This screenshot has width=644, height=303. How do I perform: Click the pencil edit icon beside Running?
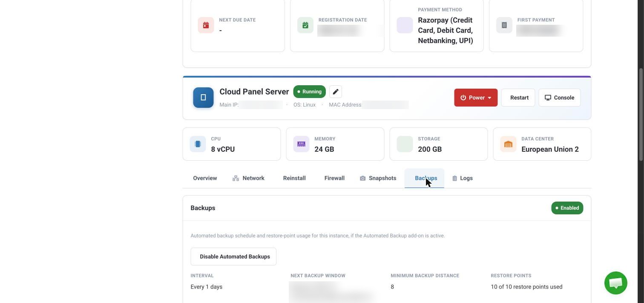(x=336, y=92)
